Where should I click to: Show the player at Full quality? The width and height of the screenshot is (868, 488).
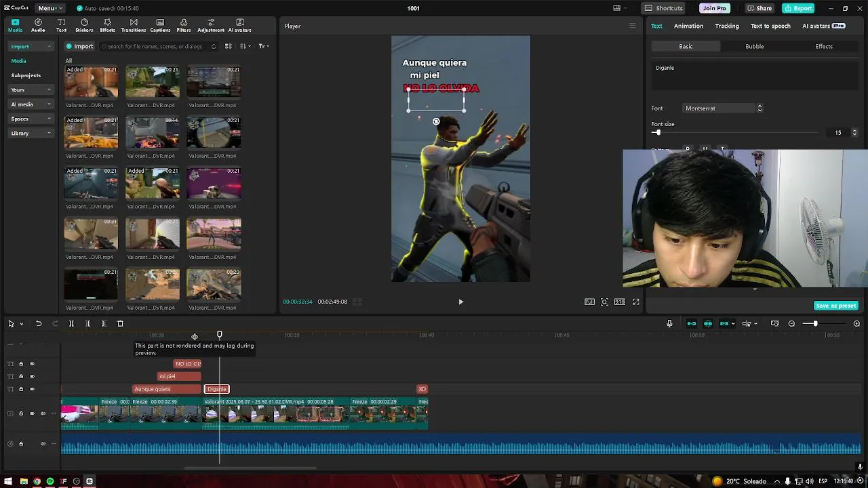click(590, 302)
